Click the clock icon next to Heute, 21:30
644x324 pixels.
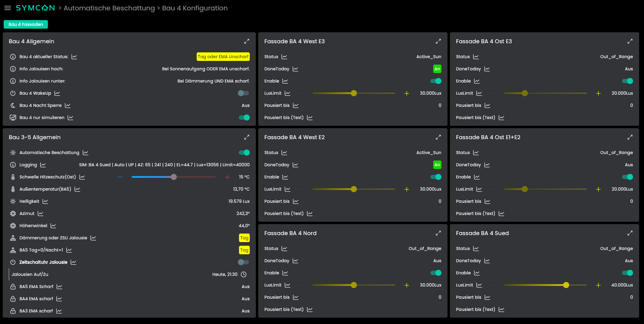tap(244, 274)
